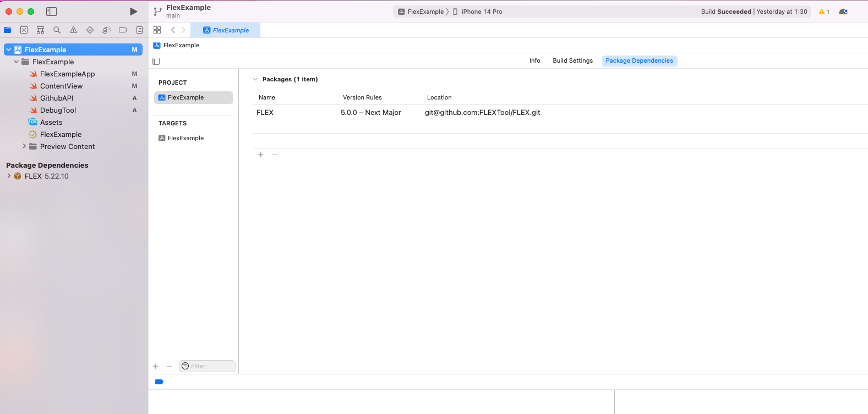
Task: Switch to the Info tab
Action: [x=535, y=60]
